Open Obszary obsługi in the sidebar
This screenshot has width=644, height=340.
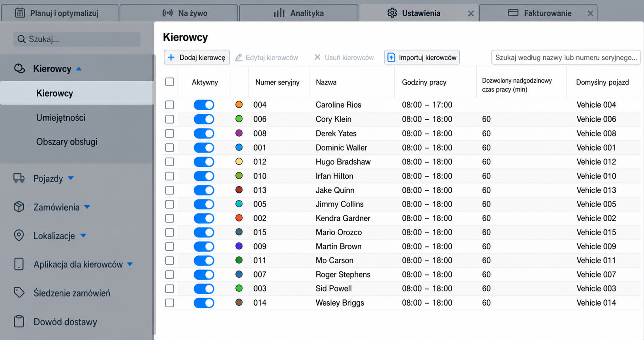[67, 141]
